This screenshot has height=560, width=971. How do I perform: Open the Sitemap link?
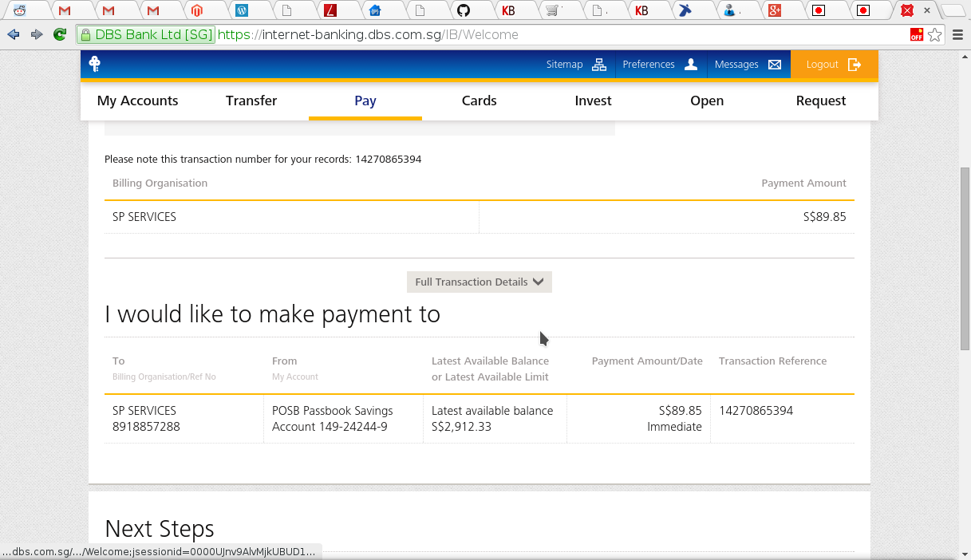tap(565, 65)
